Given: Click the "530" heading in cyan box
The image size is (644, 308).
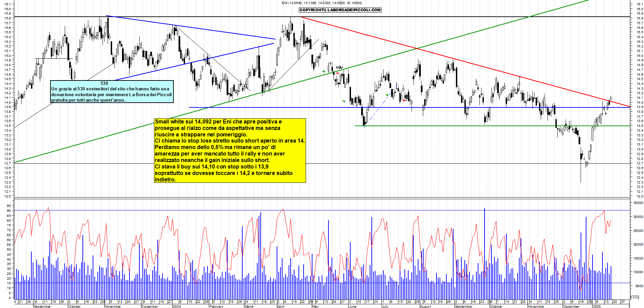Looking at the screenshot, I should coord(104,83).
